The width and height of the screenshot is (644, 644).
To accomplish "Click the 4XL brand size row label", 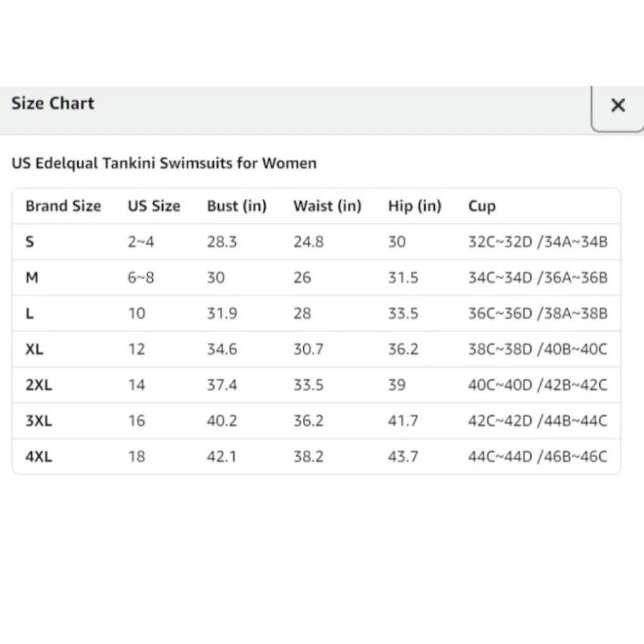I will click(38, 457).
